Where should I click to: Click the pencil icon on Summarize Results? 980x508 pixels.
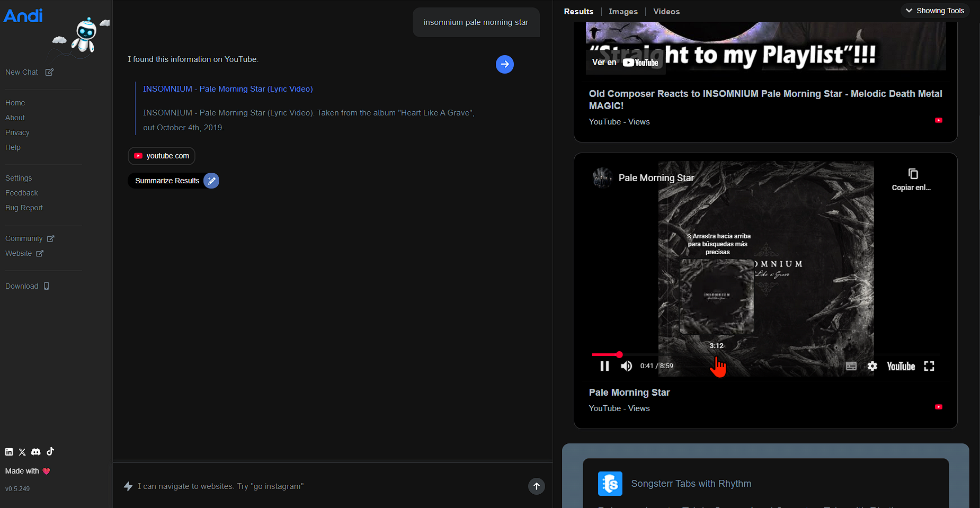(x=211, y=181)
